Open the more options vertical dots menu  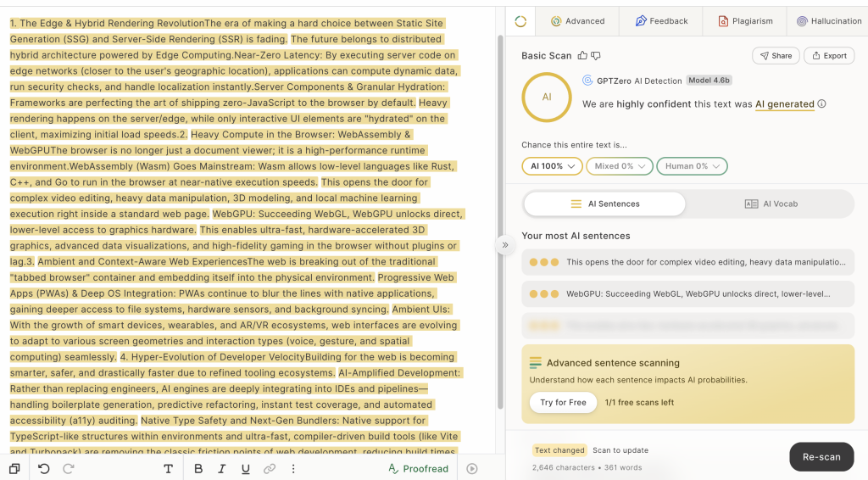pos(293,468)
